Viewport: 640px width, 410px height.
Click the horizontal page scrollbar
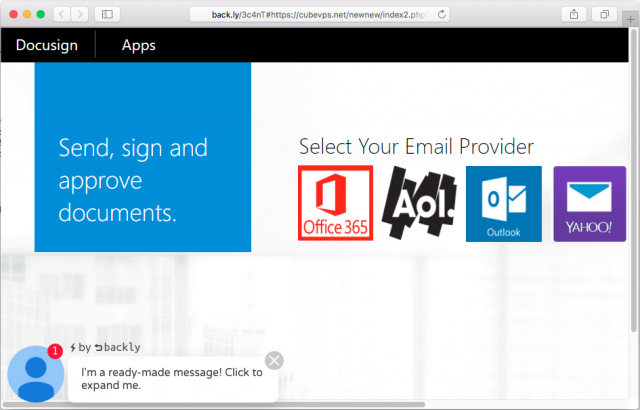point(214,405)
